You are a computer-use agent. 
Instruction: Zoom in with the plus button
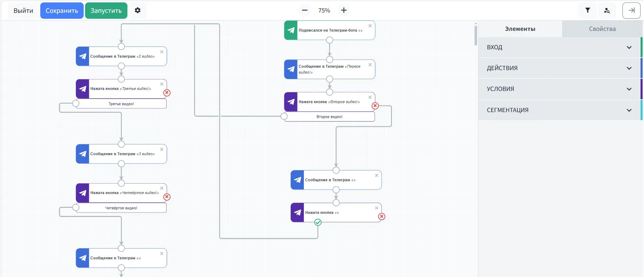click(x=344, y=10)
